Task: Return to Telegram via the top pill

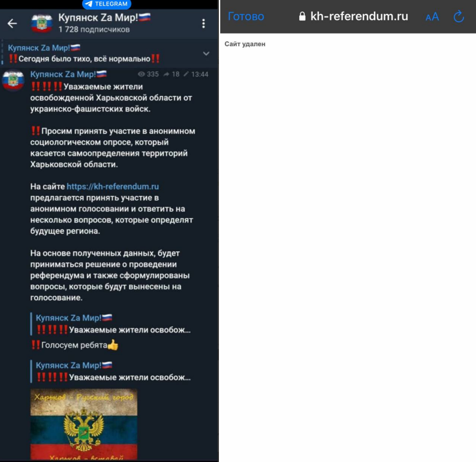Action: (107, 4)
